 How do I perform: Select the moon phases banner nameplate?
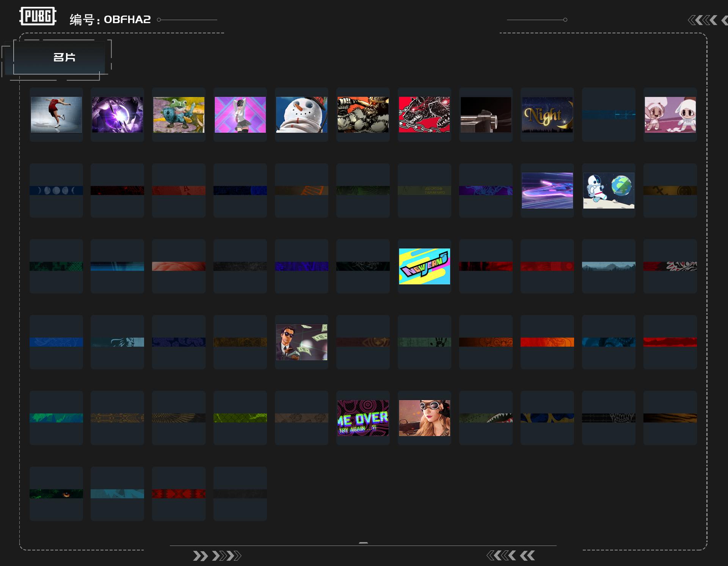(x=56, y=190)
